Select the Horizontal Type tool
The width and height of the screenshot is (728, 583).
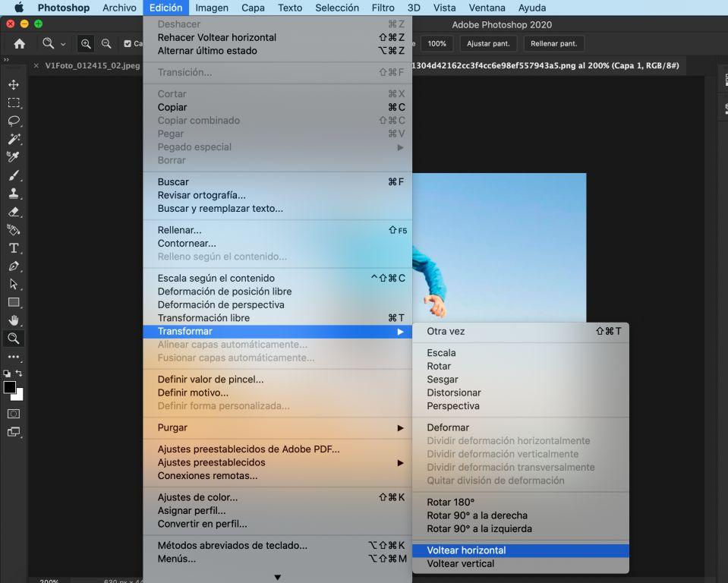[x=14, y=248]
